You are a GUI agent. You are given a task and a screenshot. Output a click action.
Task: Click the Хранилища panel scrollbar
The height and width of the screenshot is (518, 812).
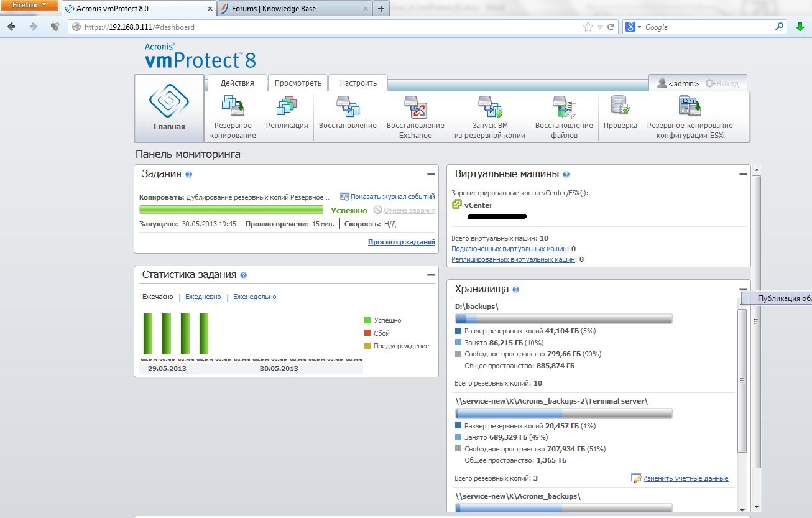click(742, 381)
